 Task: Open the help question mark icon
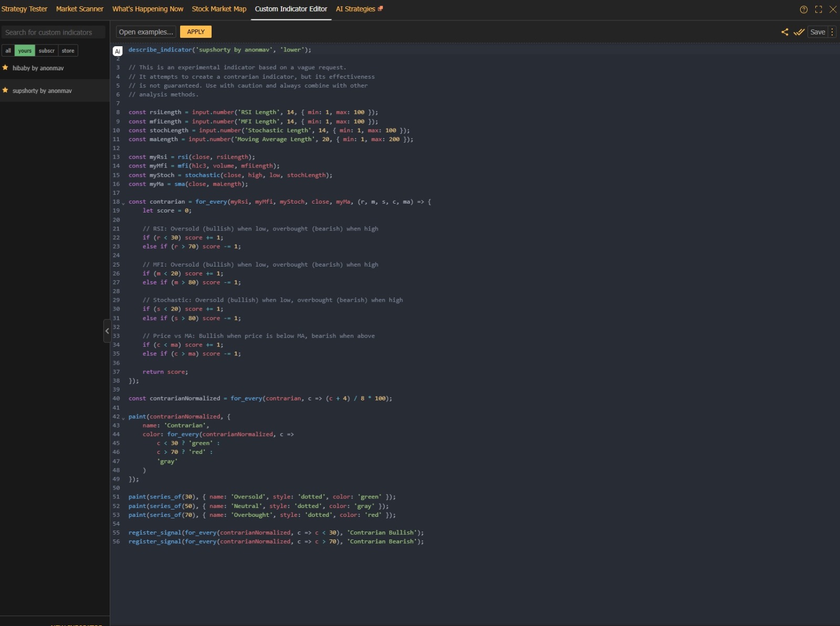pos(803,9)
